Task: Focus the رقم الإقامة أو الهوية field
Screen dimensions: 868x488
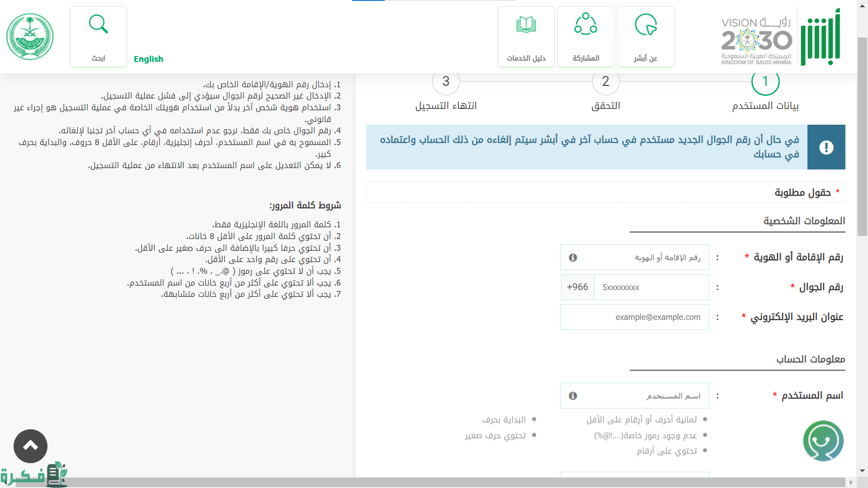Action: click(x=635, y=258)
